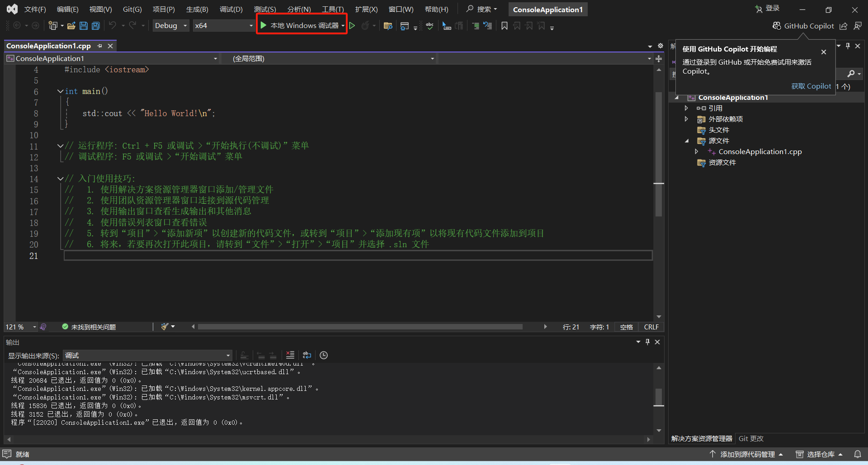Screen dimensions: 868x465
Task: Toggle auto-hide pin on the output panel
Action: [x=647, y=342]
